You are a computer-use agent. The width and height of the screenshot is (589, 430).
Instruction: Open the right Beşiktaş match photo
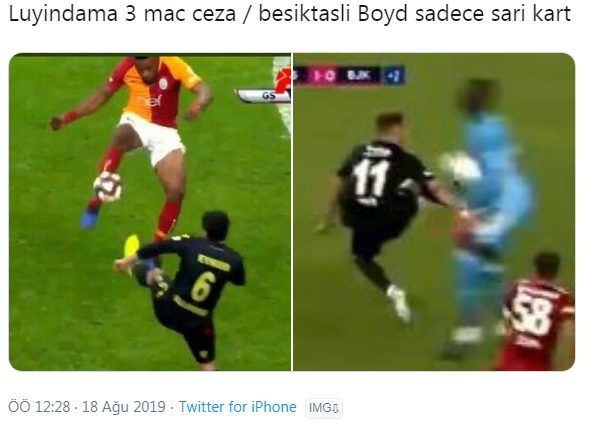pos(434,212)
